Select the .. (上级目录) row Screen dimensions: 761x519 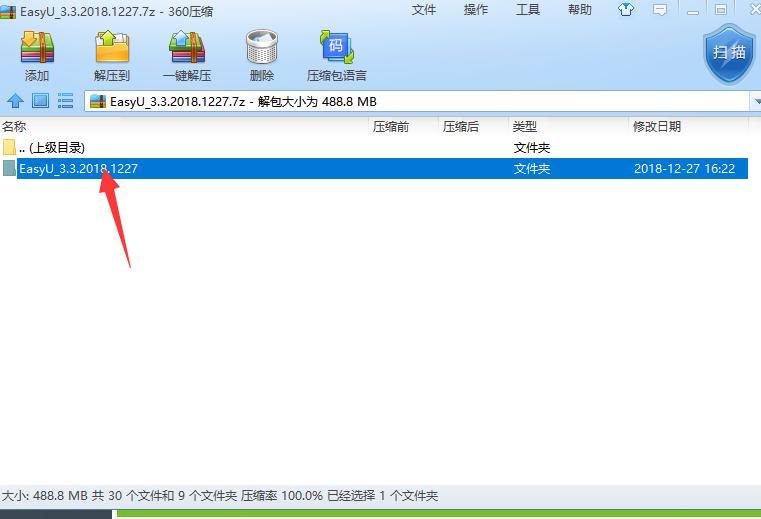pos(374,147)
